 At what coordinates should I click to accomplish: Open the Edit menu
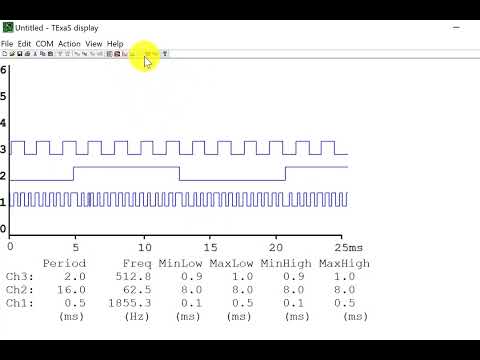pyautogui.click(x=24, y=44)
